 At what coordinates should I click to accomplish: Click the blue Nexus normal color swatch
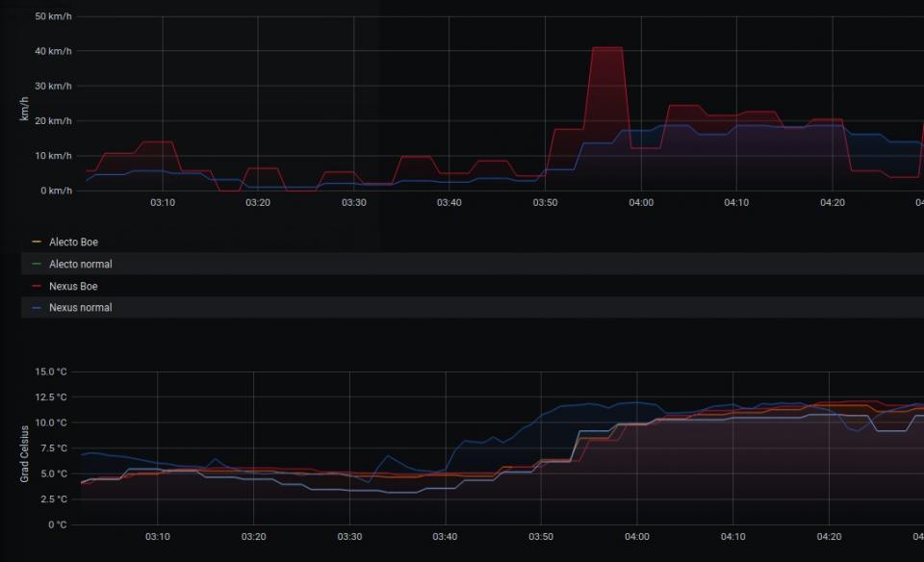click(x=37, y=308)
